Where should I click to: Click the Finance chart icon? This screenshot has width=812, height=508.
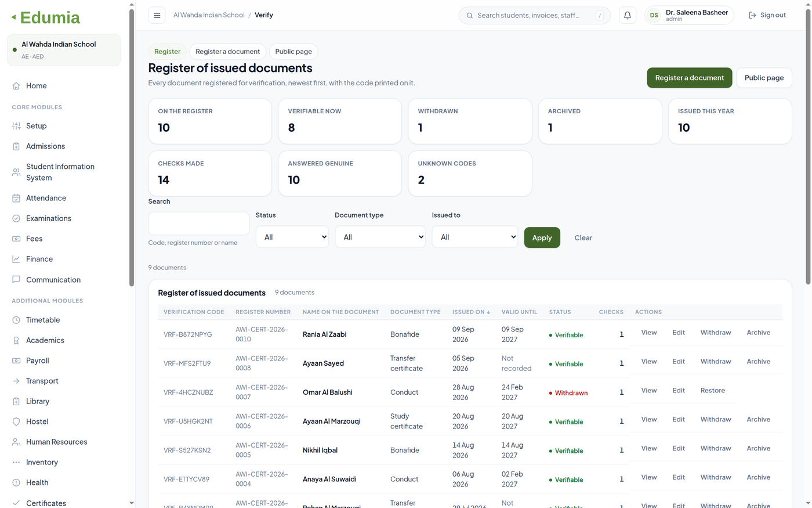[x=16, y=259]
